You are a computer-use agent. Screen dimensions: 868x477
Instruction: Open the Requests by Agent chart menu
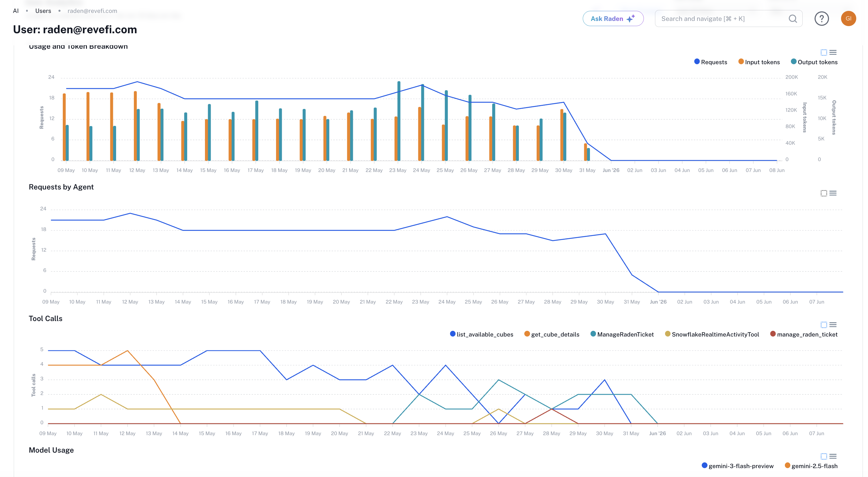click(x=833, y=193)
